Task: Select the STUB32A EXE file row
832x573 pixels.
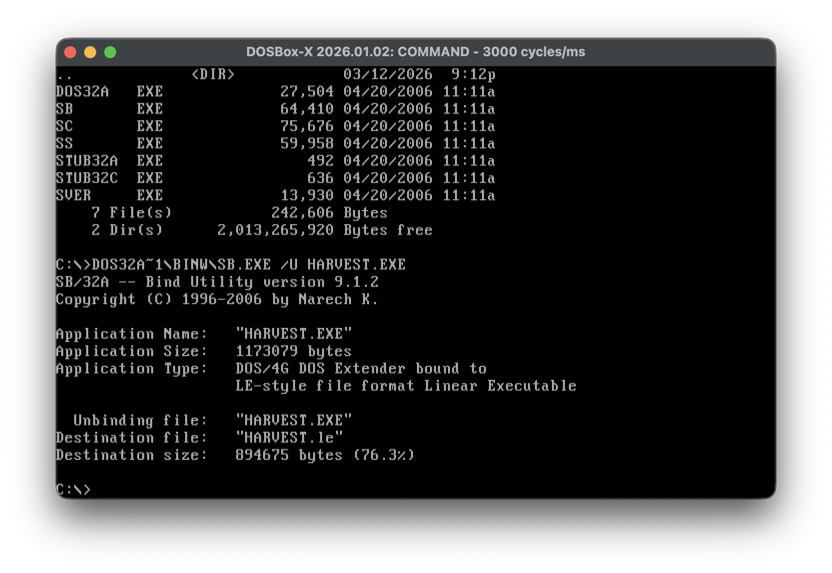Action: [x=109, y=160]
